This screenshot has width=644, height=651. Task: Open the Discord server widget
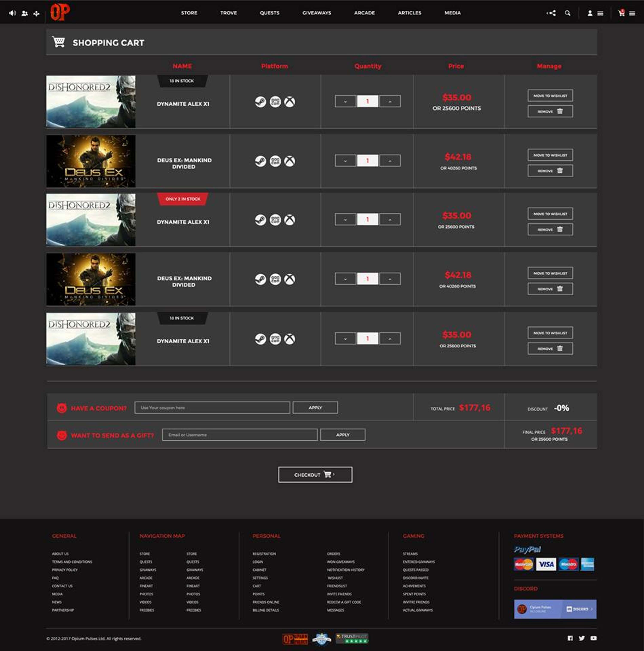[555, 609]
